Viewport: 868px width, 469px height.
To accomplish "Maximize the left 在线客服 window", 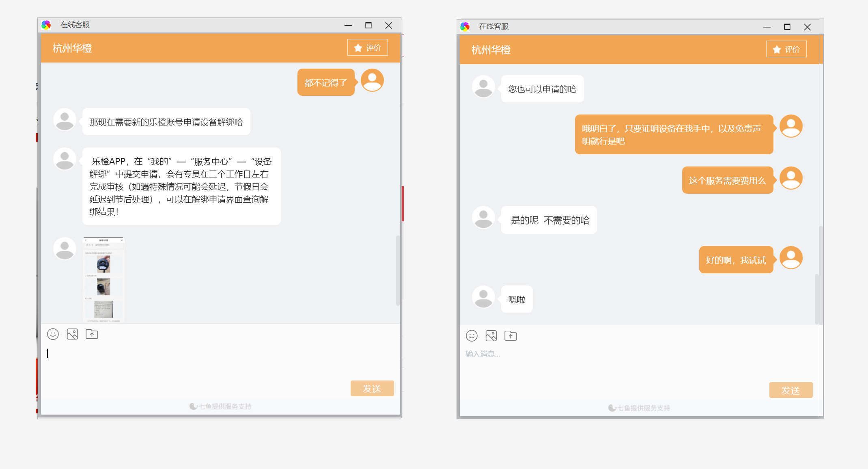I will [368, 25].
